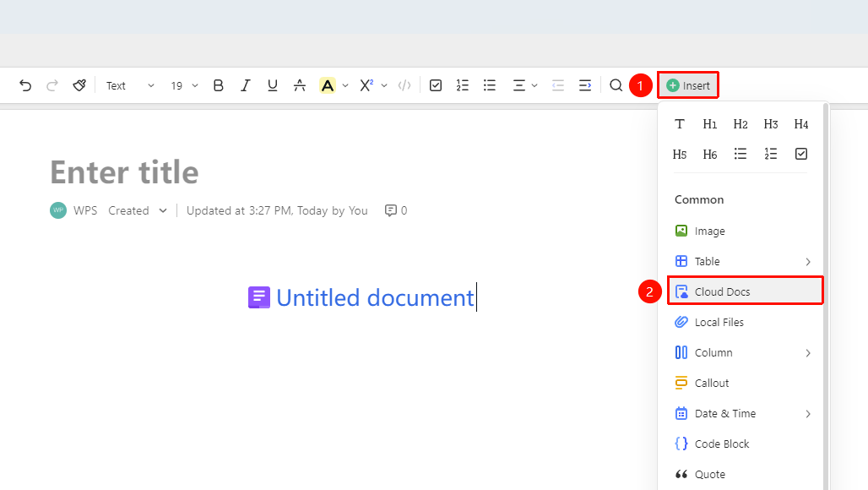Click the increase indent icon

pos(585,85)
